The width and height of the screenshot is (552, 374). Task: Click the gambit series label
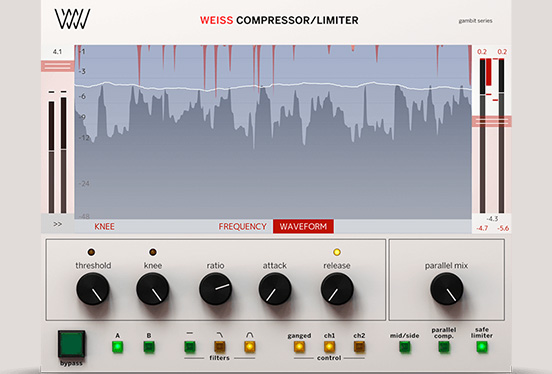click(x=476, y=21)
